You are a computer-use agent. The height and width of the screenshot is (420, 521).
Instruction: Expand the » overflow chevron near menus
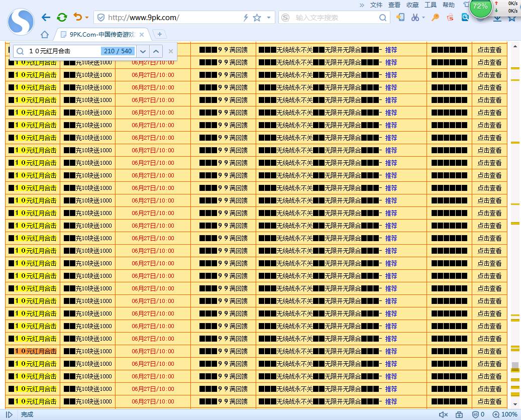pos(362,5)
